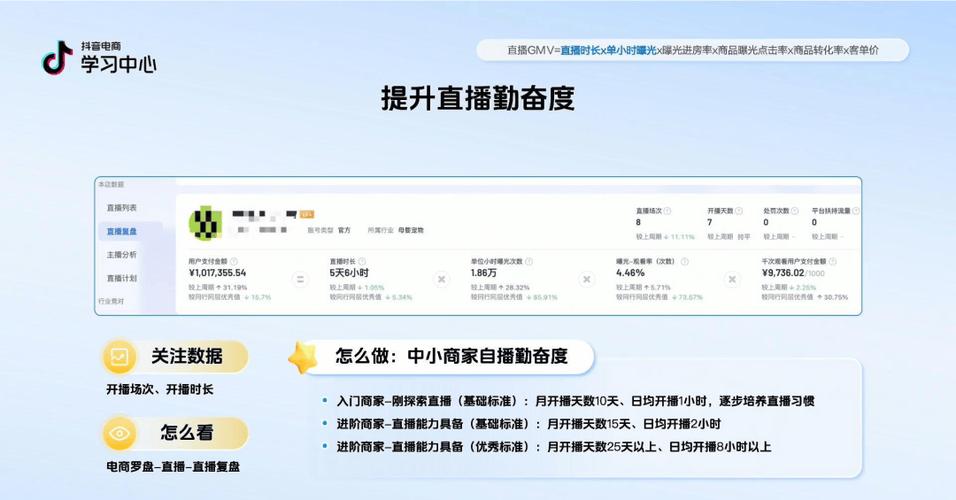Click the 怎么看 label button
Image resolution: width=956 pixels, height=500 pixels.
pos(186,433)
